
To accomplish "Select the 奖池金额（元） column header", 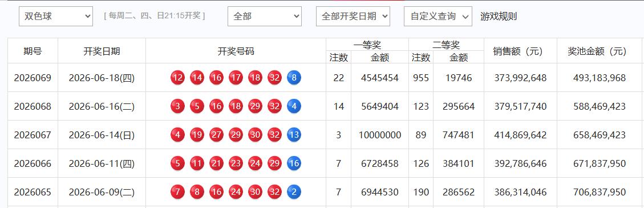I will pyautogui.click(x=600, y=51).
